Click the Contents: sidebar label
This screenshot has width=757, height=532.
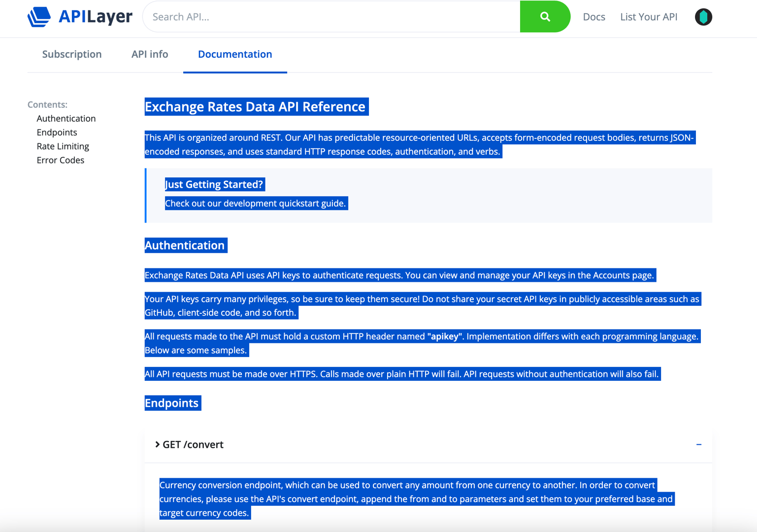point(47,104)
